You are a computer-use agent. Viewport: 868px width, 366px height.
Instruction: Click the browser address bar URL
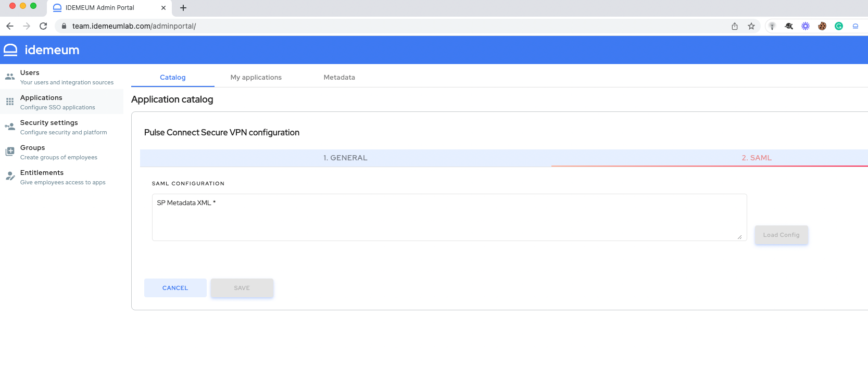134,26
